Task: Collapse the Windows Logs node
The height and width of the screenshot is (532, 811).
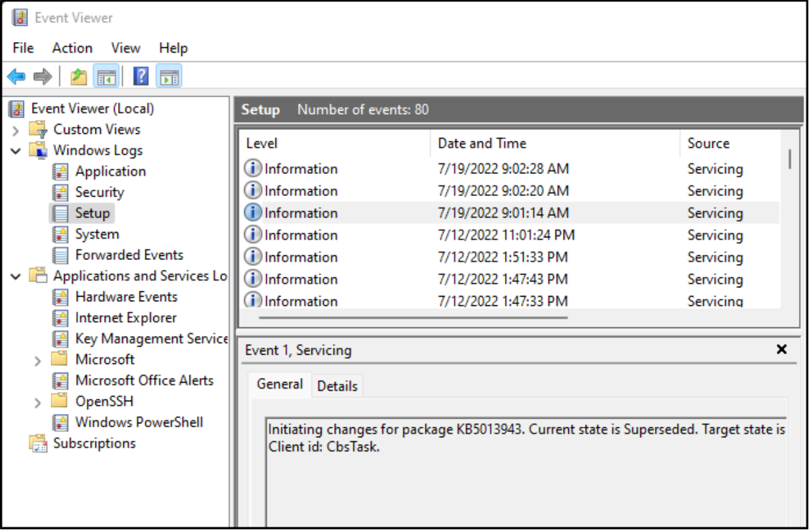Action: click(16, 151)
